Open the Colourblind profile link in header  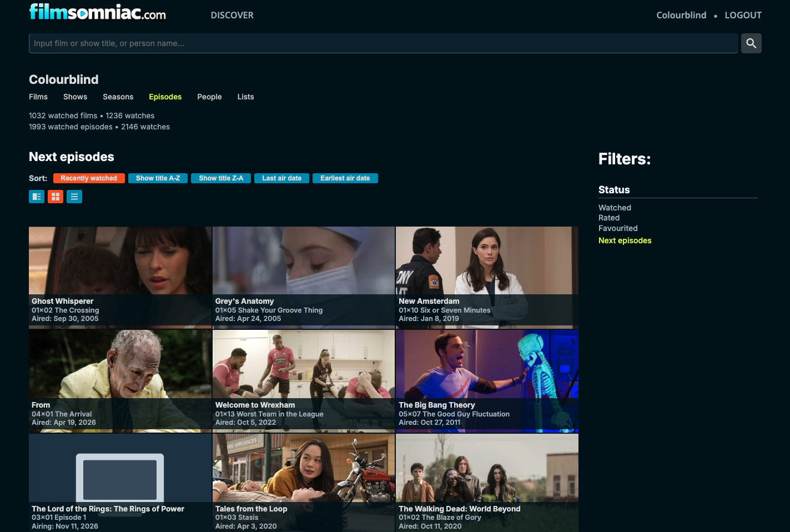click(x=681, y=16)
